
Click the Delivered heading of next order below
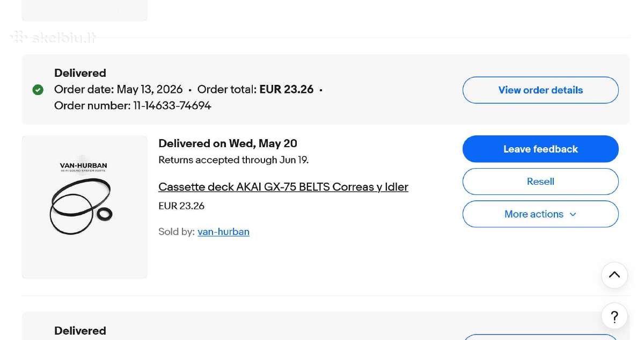[x=80, y=330]
